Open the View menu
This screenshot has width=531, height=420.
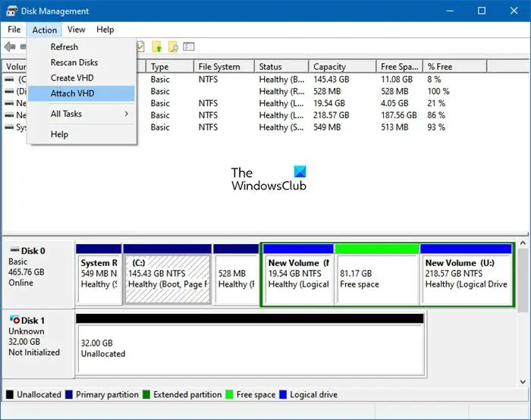click(76, 30)
